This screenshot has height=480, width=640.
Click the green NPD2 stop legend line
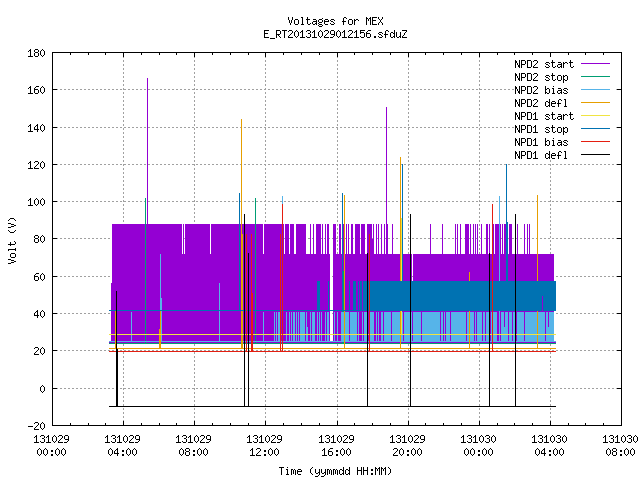point(595,76)
